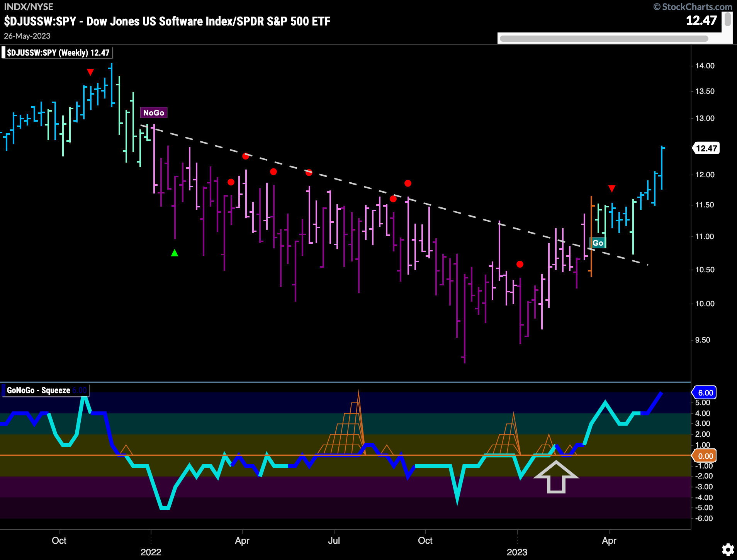Open the chart settings gear icon
The width and height of the screenshot is (737, 560).
(728, 550)
